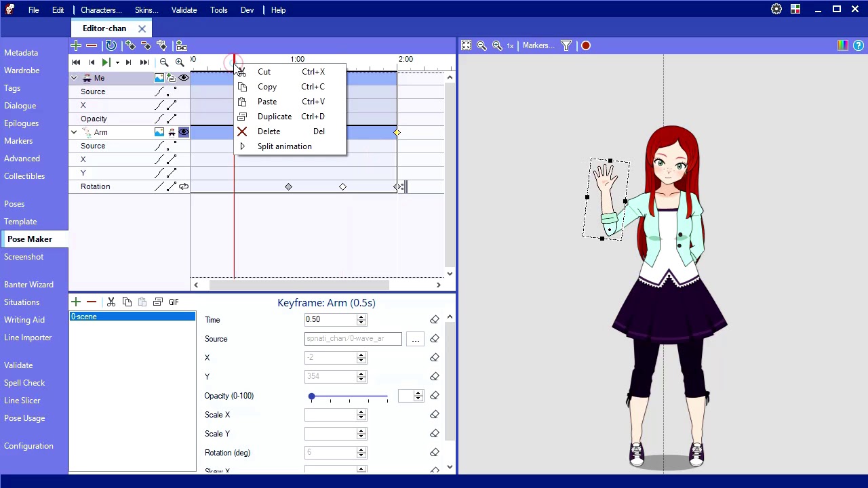Open the Wardrobe sidebar section

point(22,70)
